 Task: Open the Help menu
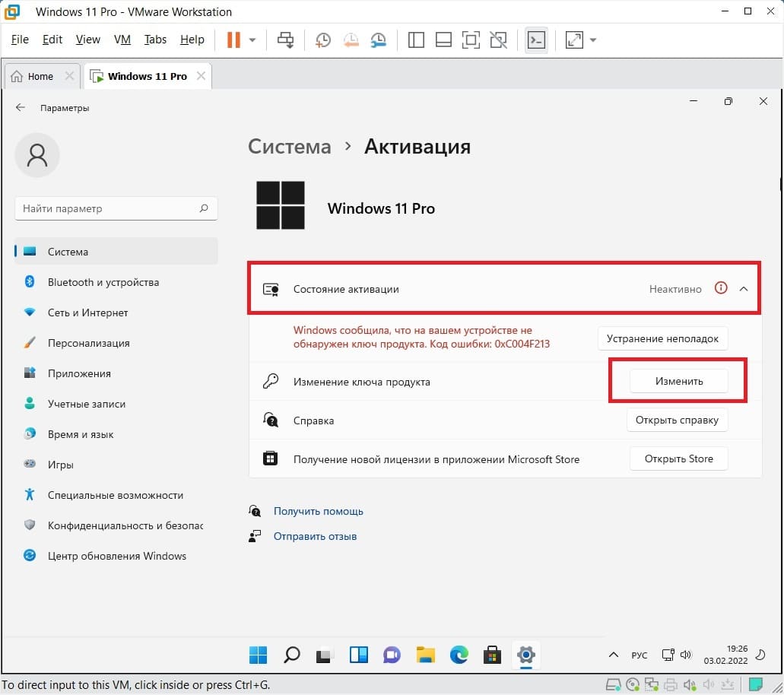192,40
